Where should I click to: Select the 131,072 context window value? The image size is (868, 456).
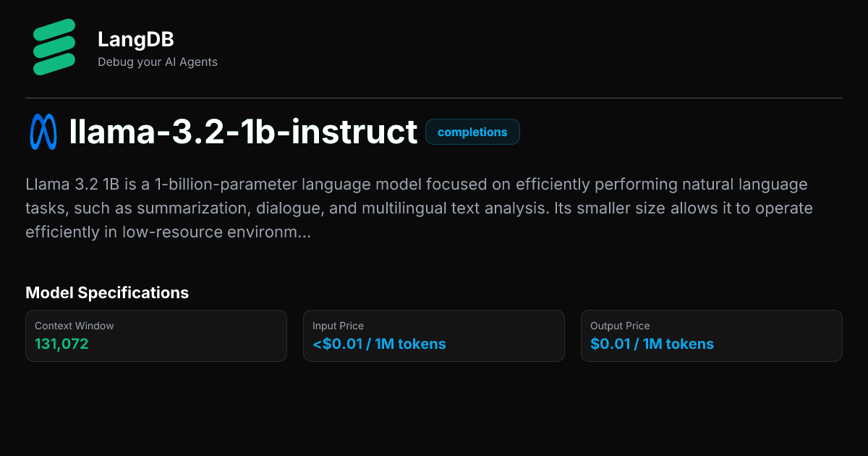click(61, 344)
